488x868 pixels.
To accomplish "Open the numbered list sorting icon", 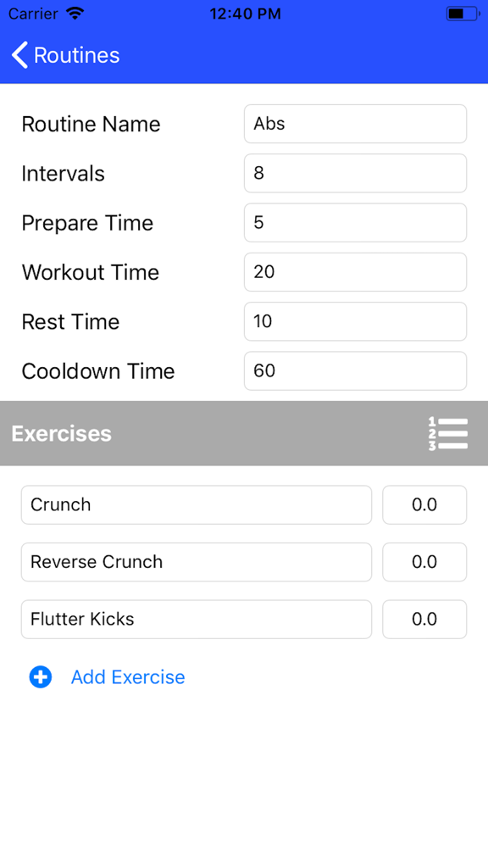I will pyautogui.click(x=448, y=433).
